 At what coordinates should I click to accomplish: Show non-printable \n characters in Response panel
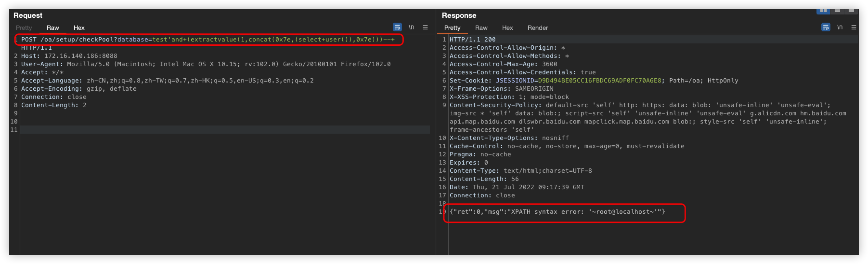pyautogui.click(x=840, y=27)
